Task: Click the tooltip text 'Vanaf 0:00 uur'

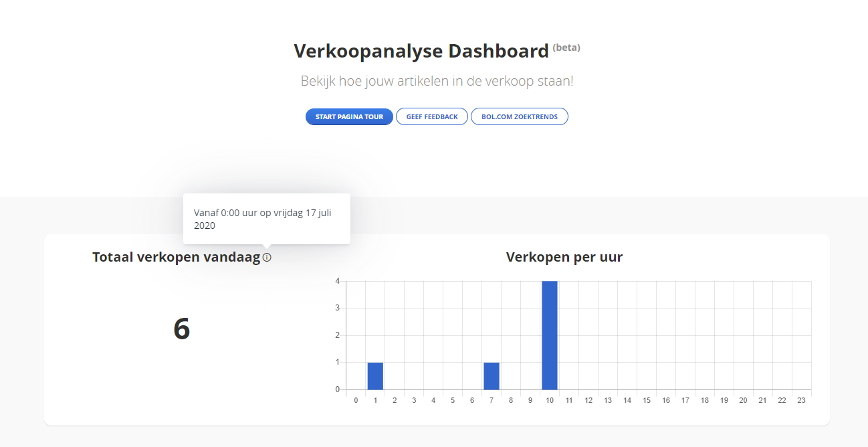Action: [225, 213]
